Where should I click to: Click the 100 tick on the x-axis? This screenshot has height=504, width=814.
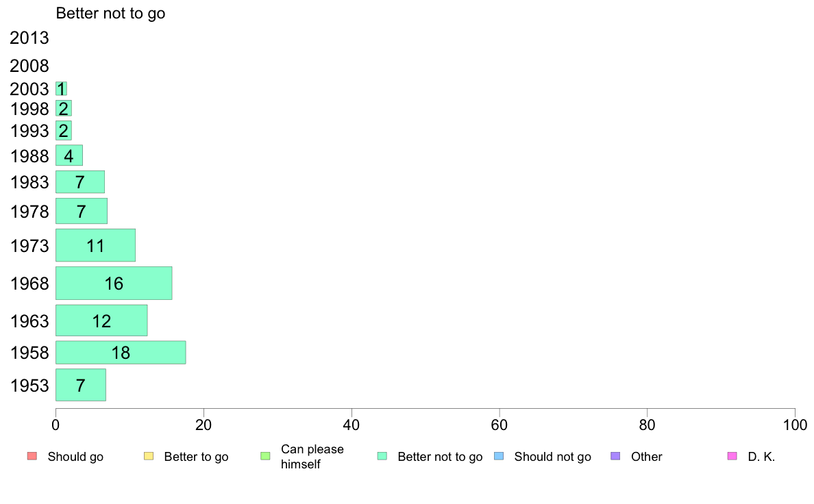tap(795, 425)
